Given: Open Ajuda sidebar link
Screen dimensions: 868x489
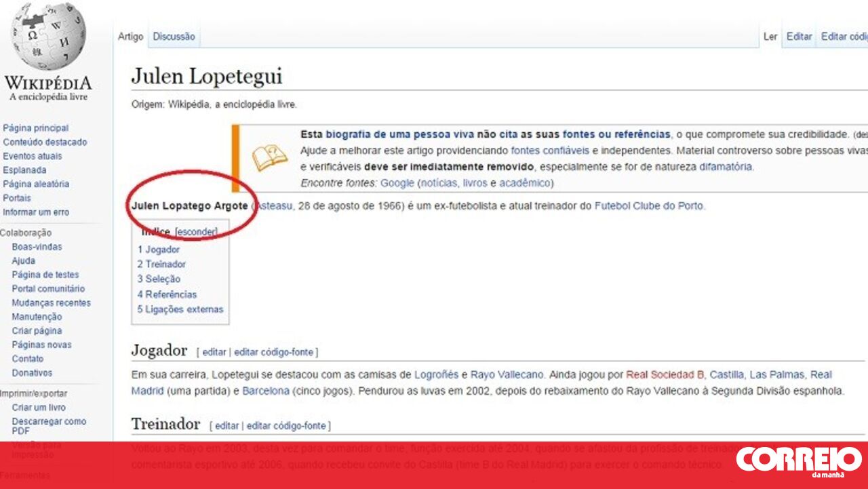Looking at the screenshot, I should (23, 261).
